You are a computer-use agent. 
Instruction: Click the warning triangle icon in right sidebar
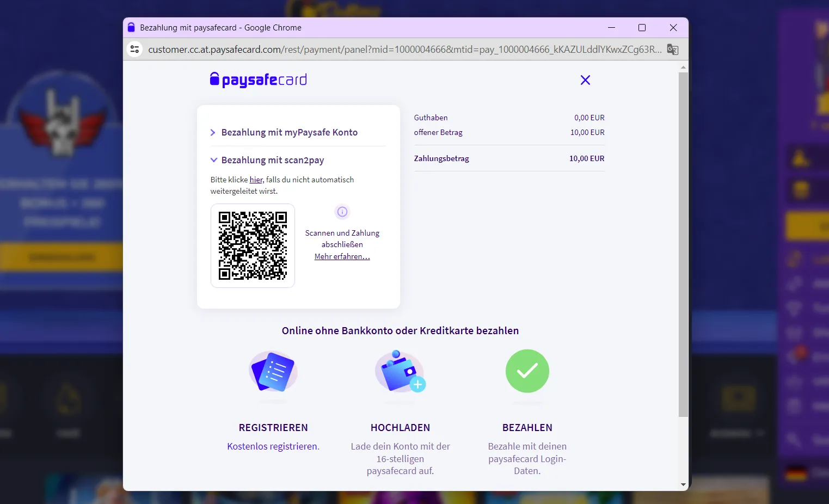799,158
